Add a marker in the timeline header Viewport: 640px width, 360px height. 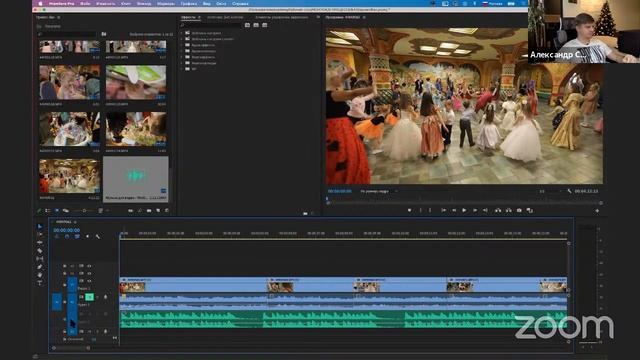point(87,236)
